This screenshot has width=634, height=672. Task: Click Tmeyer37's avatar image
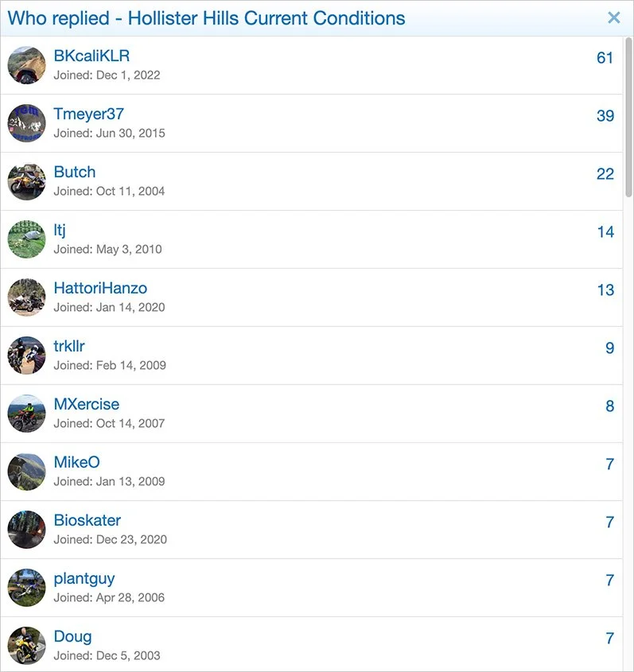click(26, 123)
